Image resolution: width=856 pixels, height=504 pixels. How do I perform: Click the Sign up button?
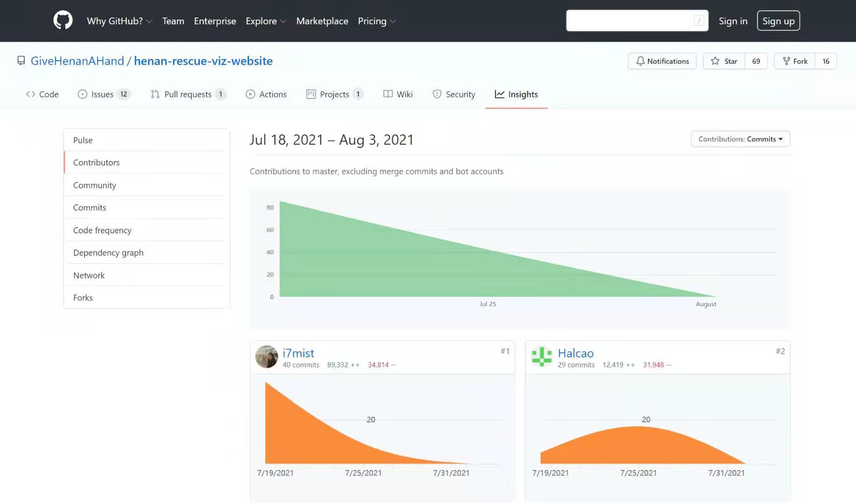click(x=778, y=21)
